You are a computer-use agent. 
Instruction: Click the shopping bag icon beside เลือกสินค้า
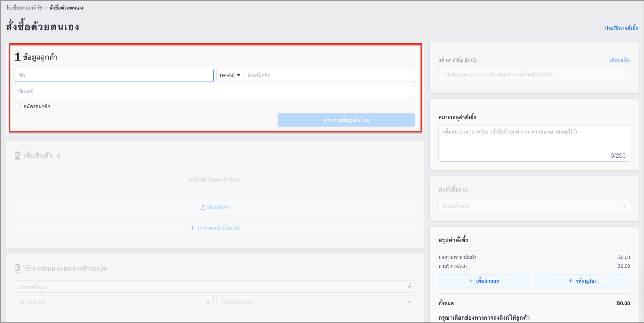203,207
